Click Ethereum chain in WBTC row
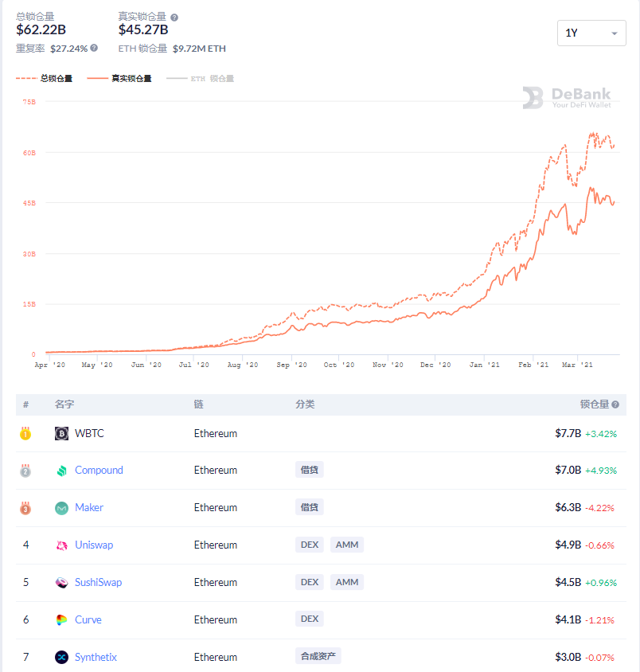This screenshot has width=640, height=672. 216,433
